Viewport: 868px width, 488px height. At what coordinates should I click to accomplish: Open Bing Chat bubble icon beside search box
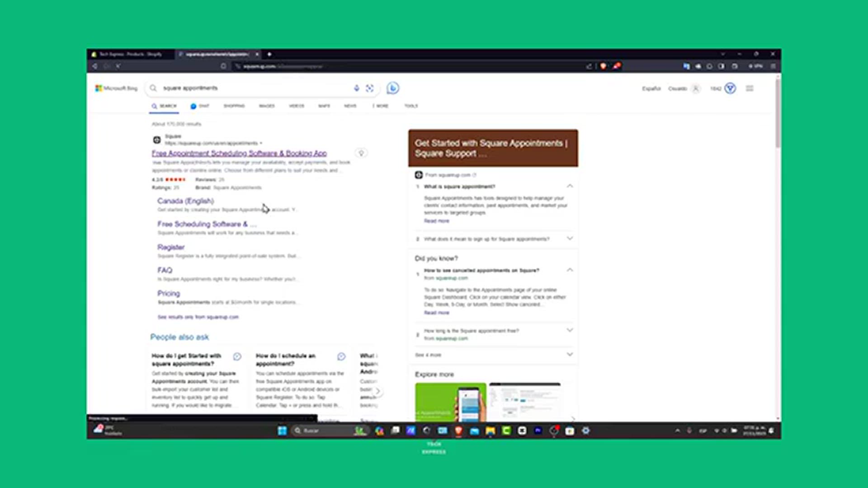(x=393, y=88)
